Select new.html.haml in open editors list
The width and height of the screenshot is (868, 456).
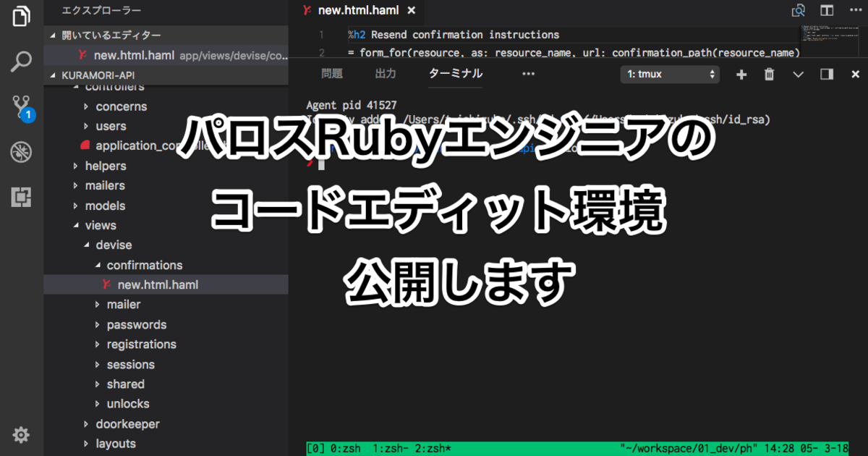point(166,55)
